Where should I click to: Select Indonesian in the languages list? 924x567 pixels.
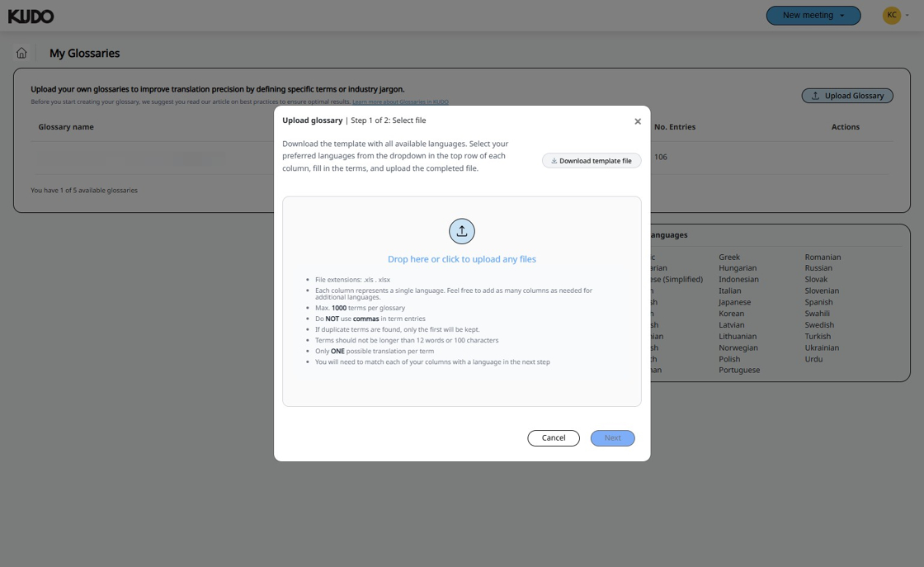pyautogui.click(x=738, y=280)
